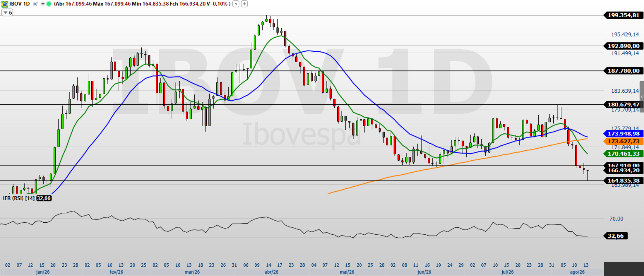644x276 pixels.
Task: Expand the side panel using the right-edge arrow
Action: [642, 97]
